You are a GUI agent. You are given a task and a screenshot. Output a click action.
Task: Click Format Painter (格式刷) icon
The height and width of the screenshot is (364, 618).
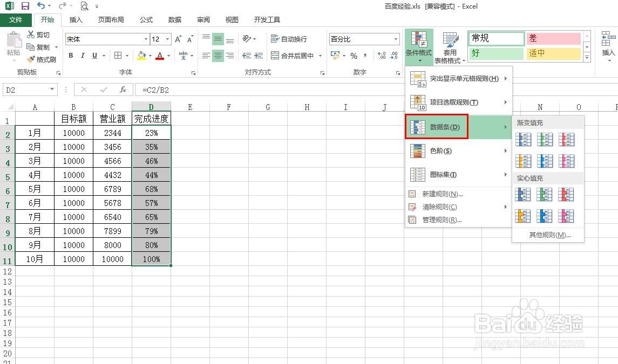click(x=31, y=59)
